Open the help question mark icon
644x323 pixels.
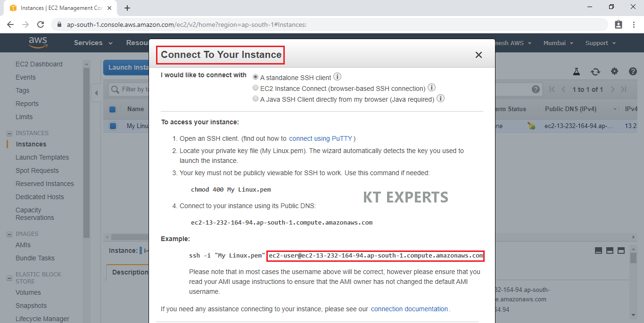(x=633, y=72)
